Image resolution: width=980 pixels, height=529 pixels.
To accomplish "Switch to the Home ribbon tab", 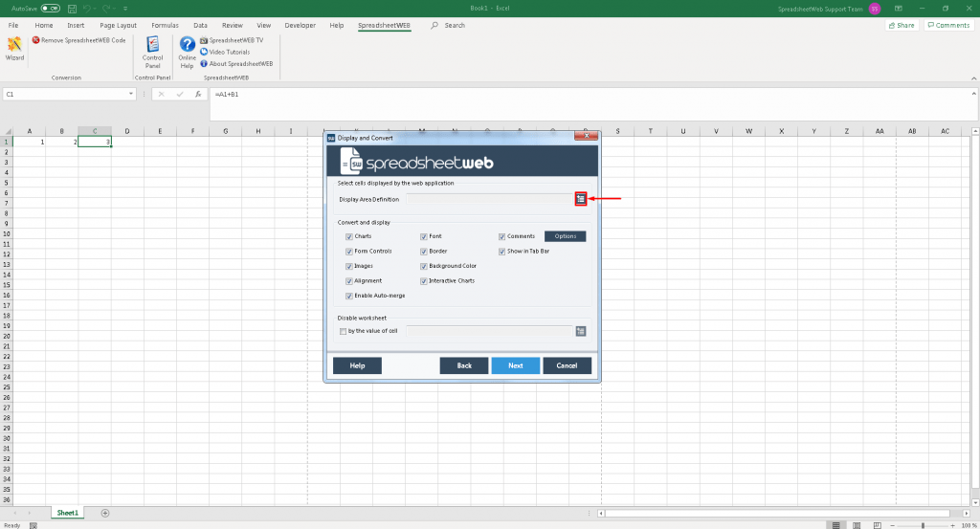I will point(44,26).
